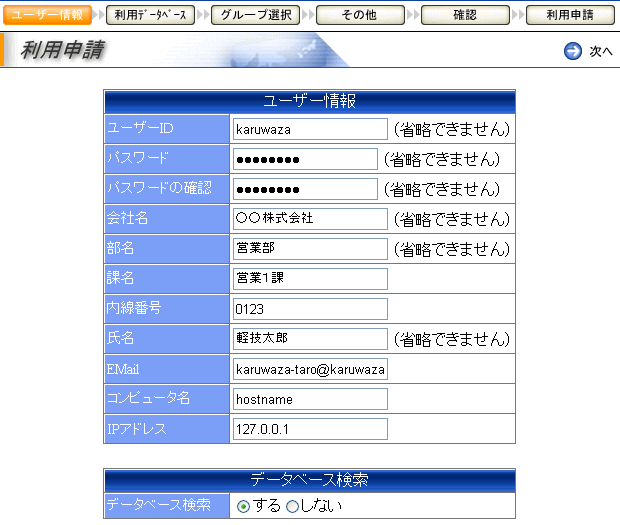Image resolution: width=620 pixels, height=525 pixels.
Task: Select the する radio button
Action: 243,506
